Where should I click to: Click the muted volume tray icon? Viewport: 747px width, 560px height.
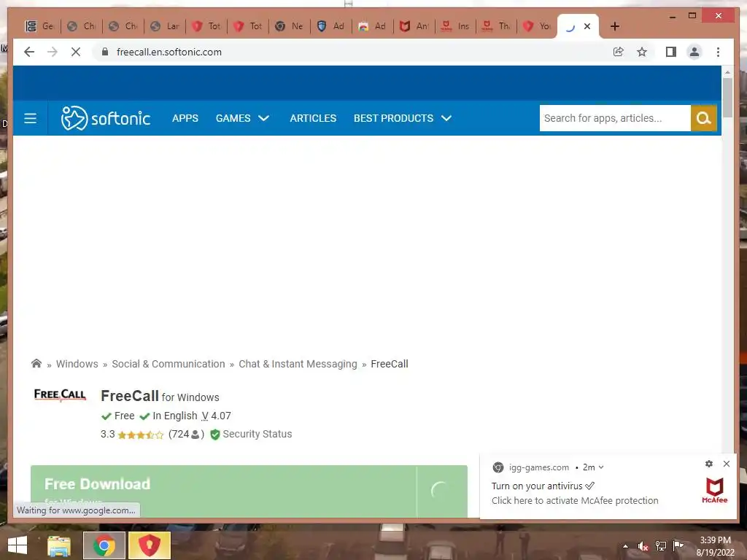(x=643, y=546)
